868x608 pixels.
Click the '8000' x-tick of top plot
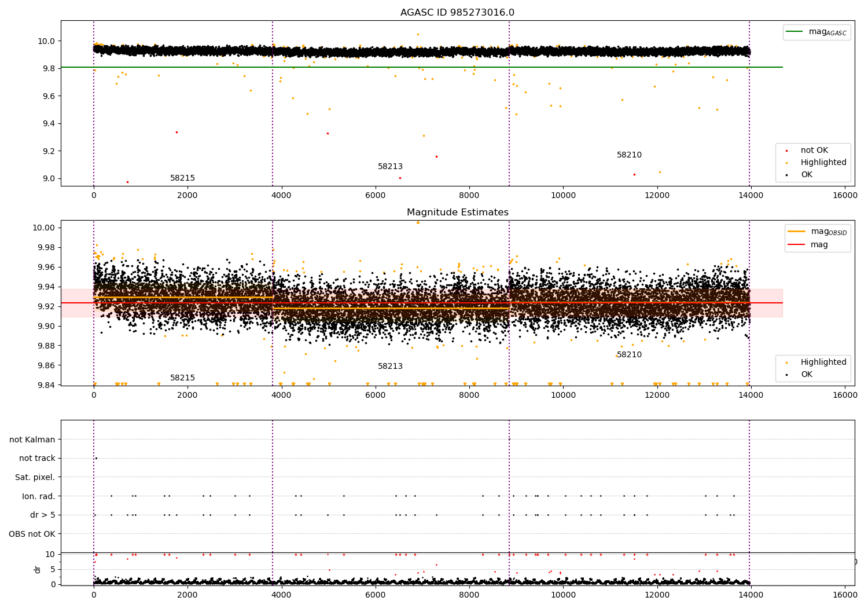point(469,195)
